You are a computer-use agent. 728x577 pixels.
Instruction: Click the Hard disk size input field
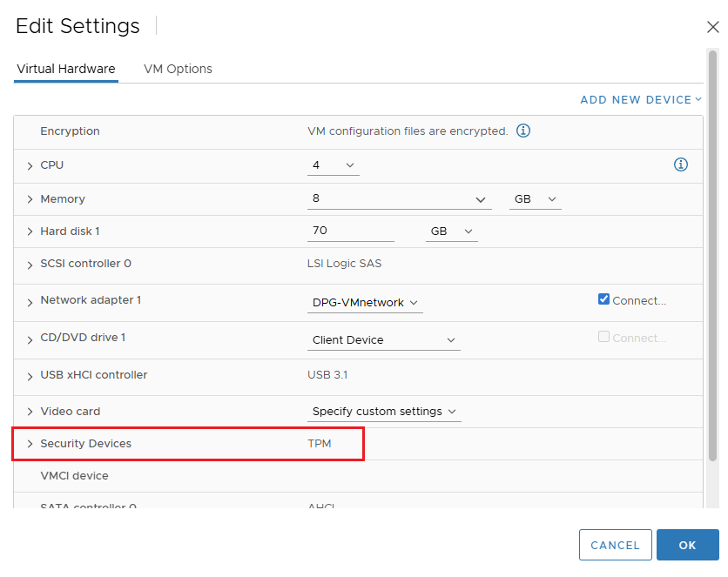tap(351, 231)
